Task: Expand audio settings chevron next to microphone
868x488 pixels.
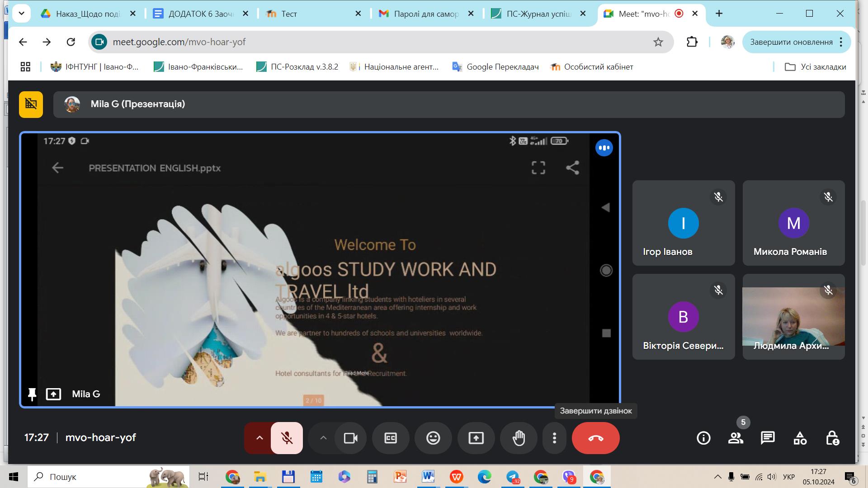Action: click(x=259, y=438)
